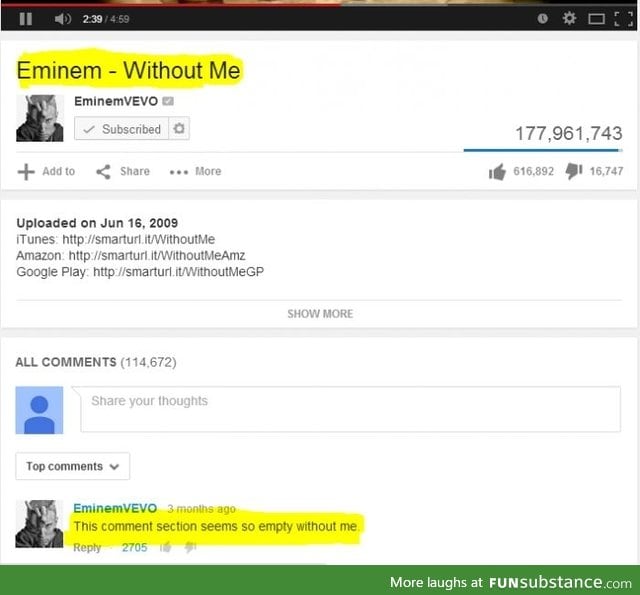
Task: Click the 177,961,743 view count
Action: tap(569, 133)
